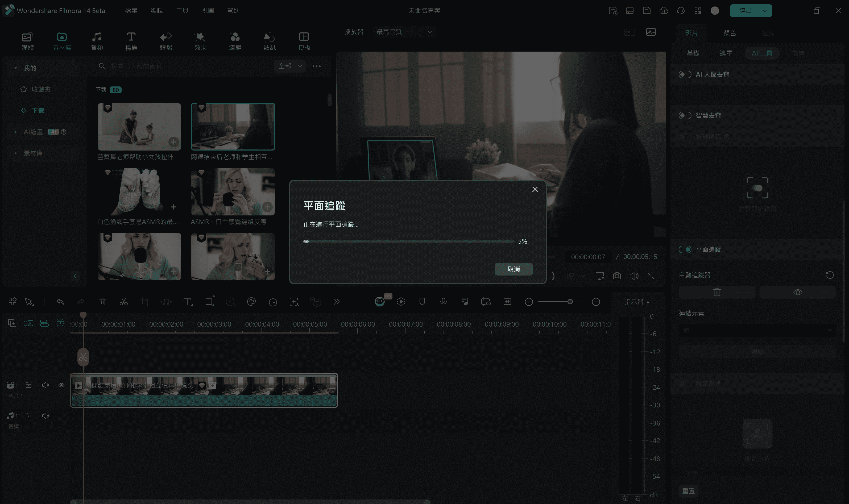Select 下载 downloads in sidebar
The width and height of the screenshot is (849, 504).
coord(33,110)
